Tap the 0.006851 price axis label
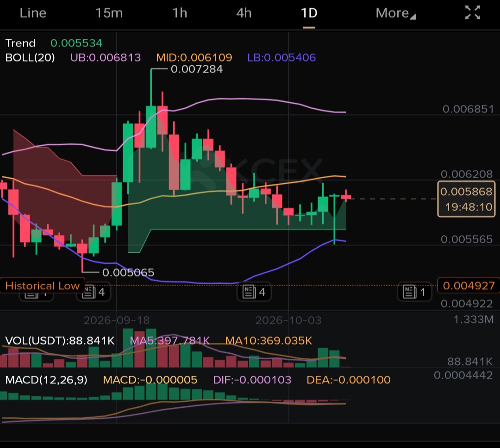Image resolution: width=500 pixels, height=448 pixels. click(x=468, y=109)
